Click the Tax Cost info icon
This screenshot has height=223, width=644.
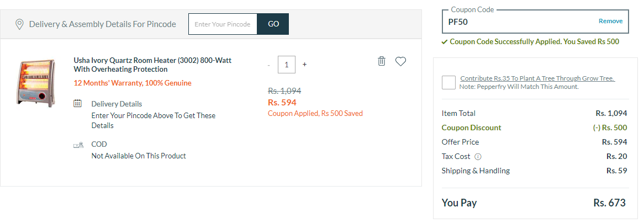478,156
